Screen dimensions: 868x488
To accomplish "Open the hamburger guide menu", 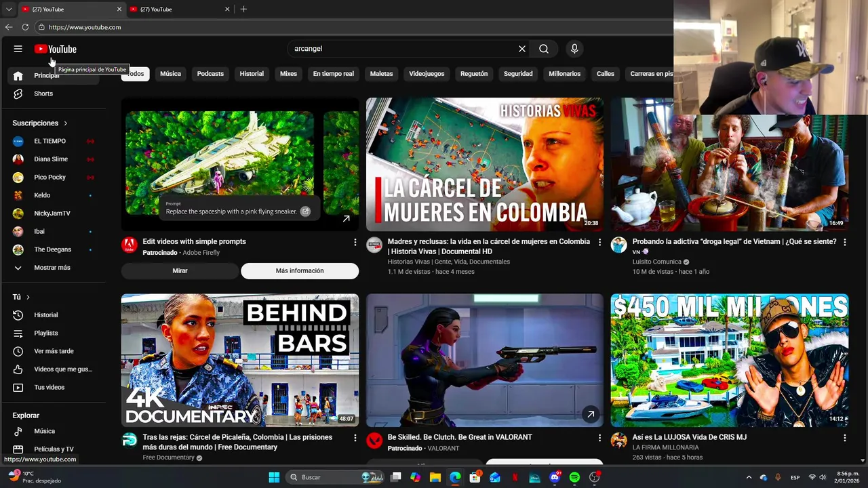I will coord(18,49).
